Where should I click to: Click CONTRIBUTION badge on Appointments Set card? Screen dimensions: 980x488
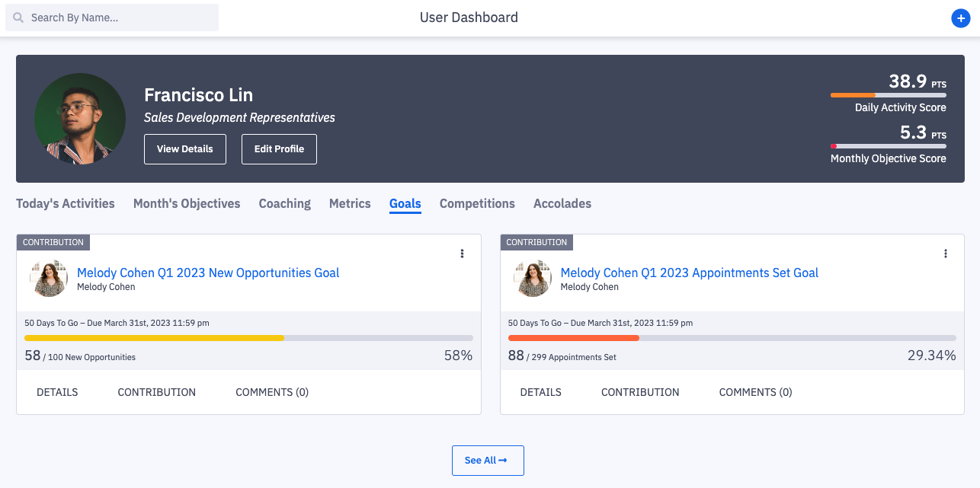(x=537, y=242)
